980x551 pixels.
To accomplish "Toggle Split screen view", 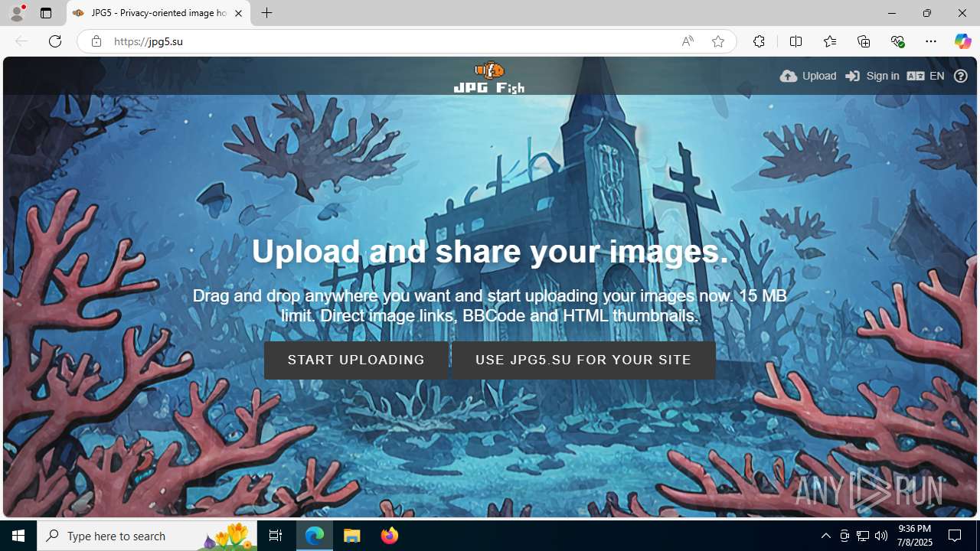I will [x=795, y=41].
